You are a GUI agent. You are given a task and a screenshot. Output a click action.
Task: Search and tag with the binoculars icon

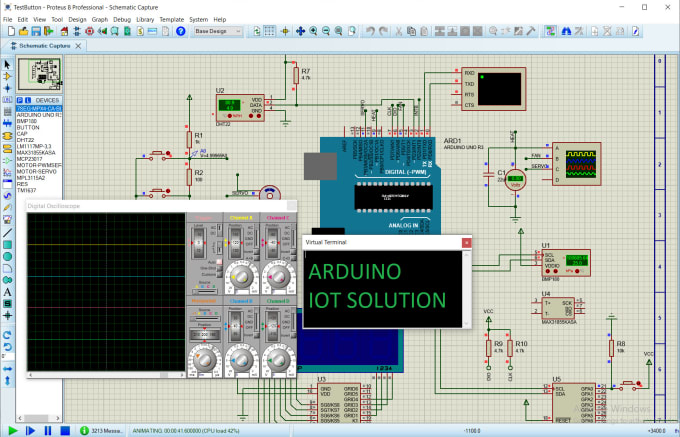tap(566, 31)
